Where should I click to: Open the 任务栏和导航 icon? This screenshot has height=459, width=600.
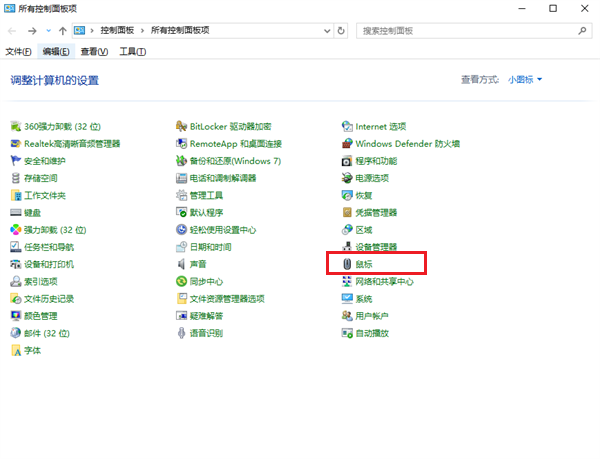pyautogui.click(x=15, y=247)
